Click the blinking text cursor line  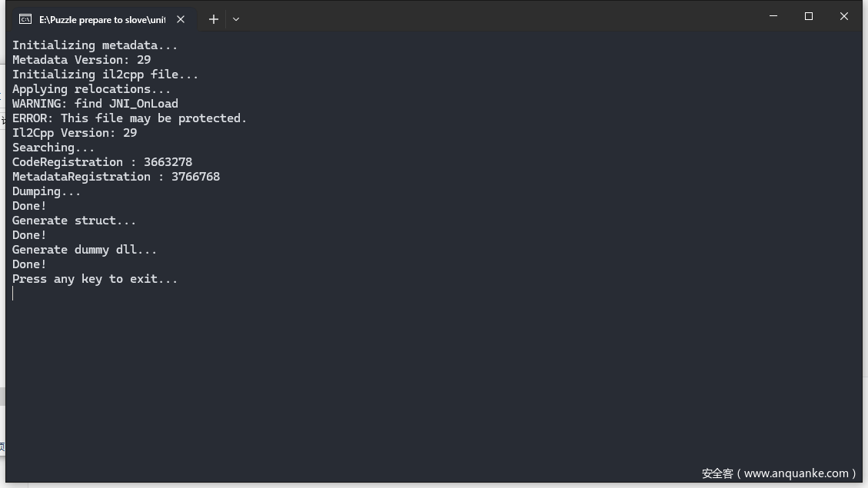coord(13,294)
